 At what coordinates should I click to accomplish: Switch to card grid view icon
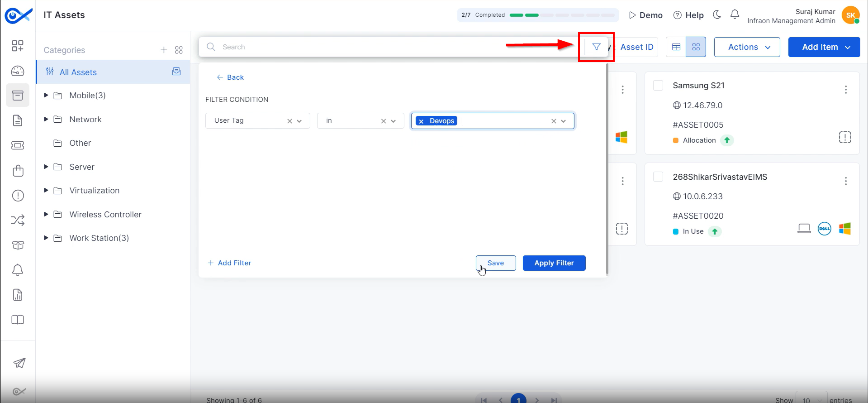pyautogui.click(x=696, y=47)
